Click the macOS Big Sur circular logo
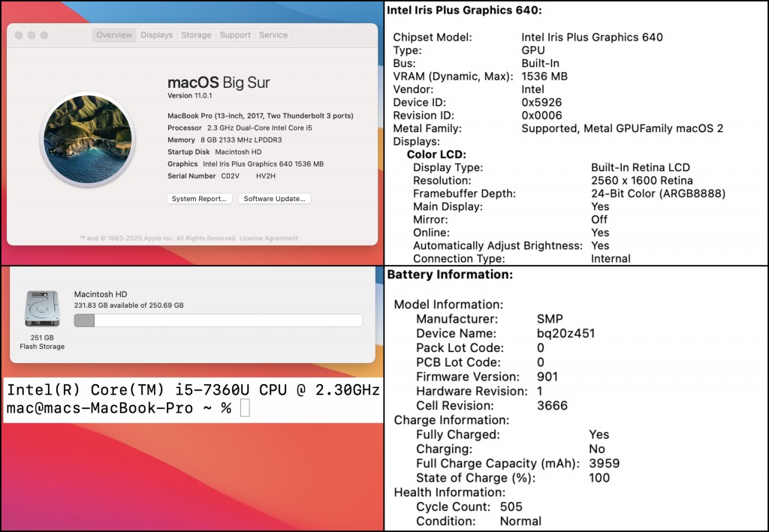This screenshot has height=532, width=769. 88,139
